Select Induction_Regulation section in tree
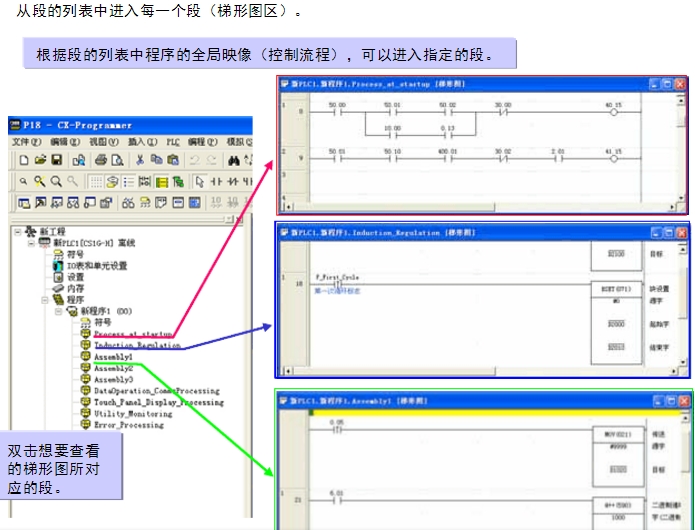This screenshot has width=695, height=530. coord(137,345)
